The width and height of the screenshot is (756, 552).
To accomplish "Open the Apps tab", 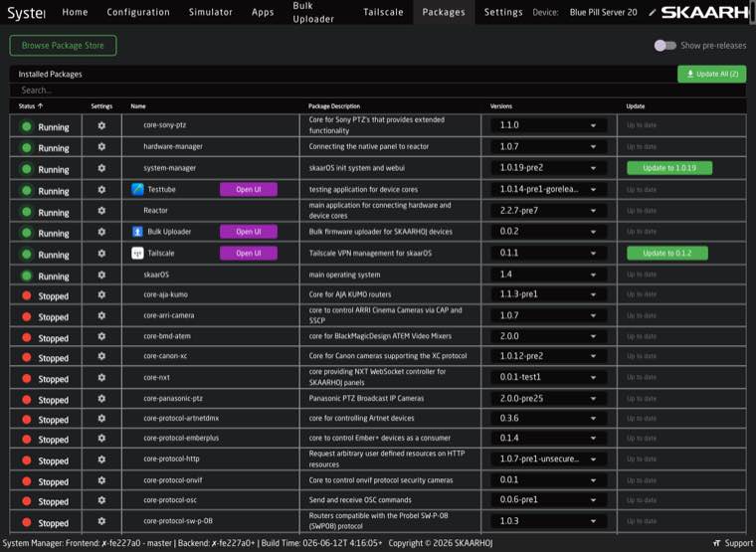I will [263, 12].
